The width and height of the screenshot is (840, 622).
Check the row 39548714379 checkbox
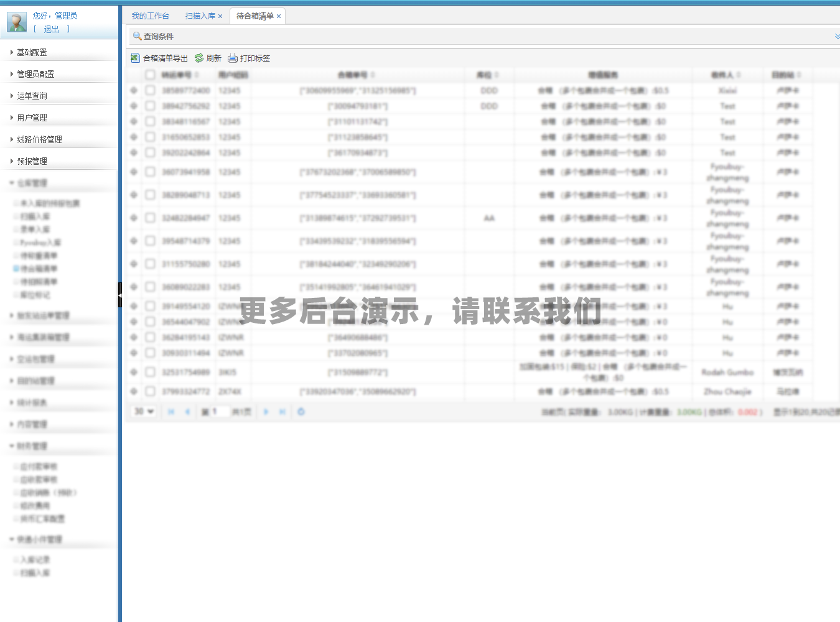(x=150, y=241)
